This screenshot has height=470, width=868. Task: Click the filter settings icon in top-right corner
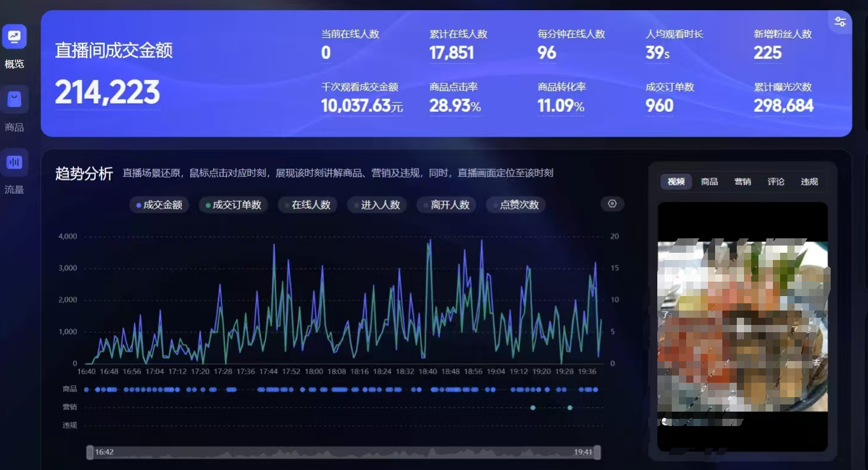840,22
